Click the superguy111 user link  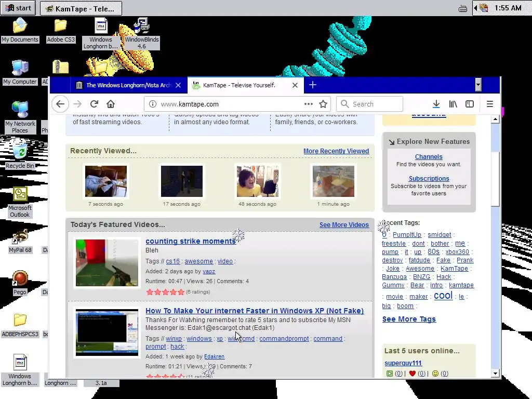[403, 363]
